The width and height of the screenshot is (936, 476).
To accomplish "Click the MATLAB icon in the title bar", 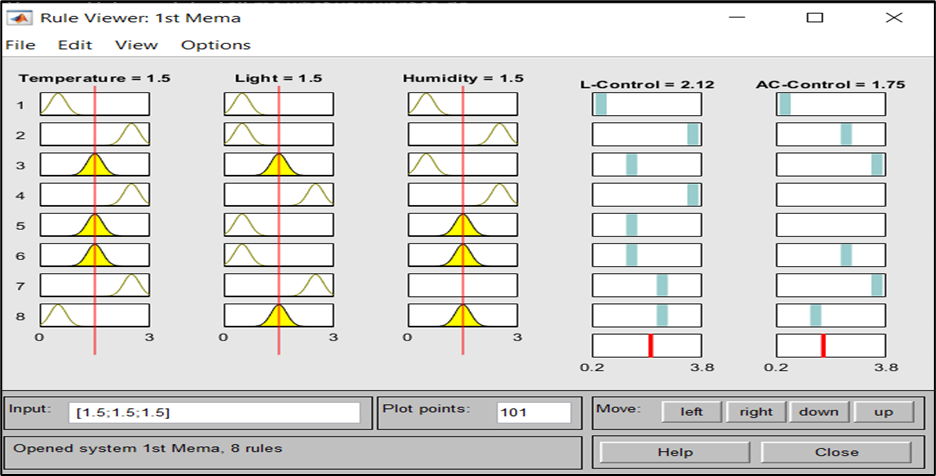I will click(20, 18).
